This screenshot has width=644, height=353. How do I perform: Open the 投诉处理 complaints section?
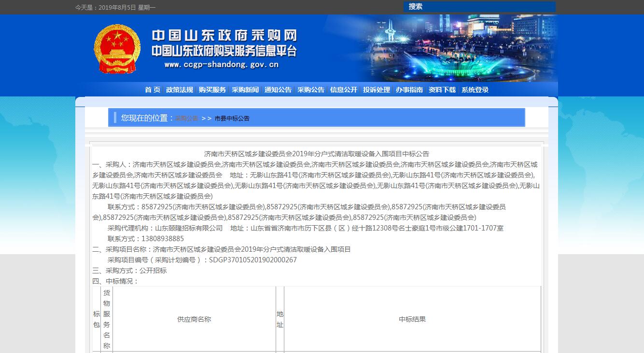tap(376, 90)
